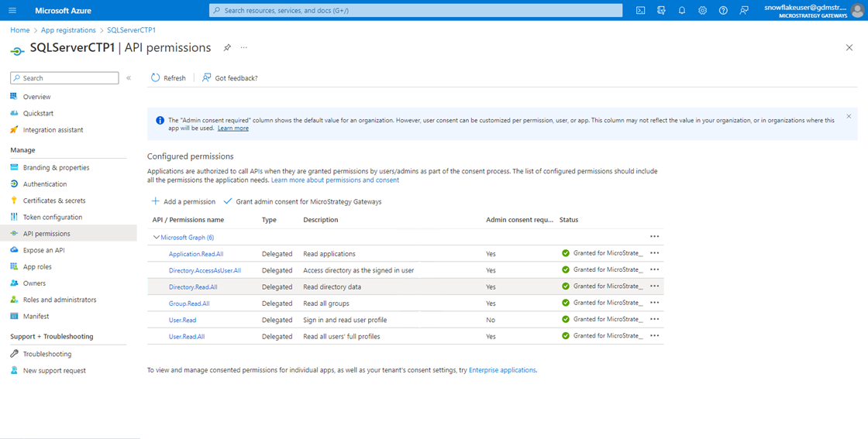868x439 pixels.
Task: Open the Enterprise applications link
Action: click(502, 370)
